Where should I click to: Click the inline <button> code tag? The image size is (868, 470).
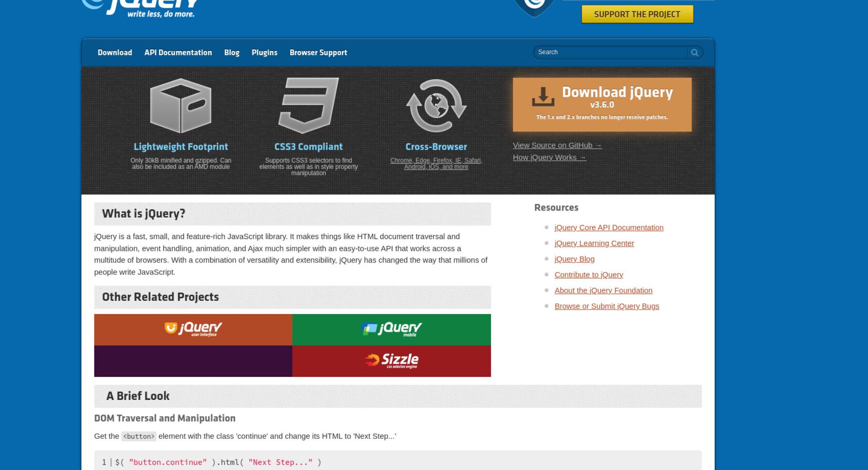point(139,437)
